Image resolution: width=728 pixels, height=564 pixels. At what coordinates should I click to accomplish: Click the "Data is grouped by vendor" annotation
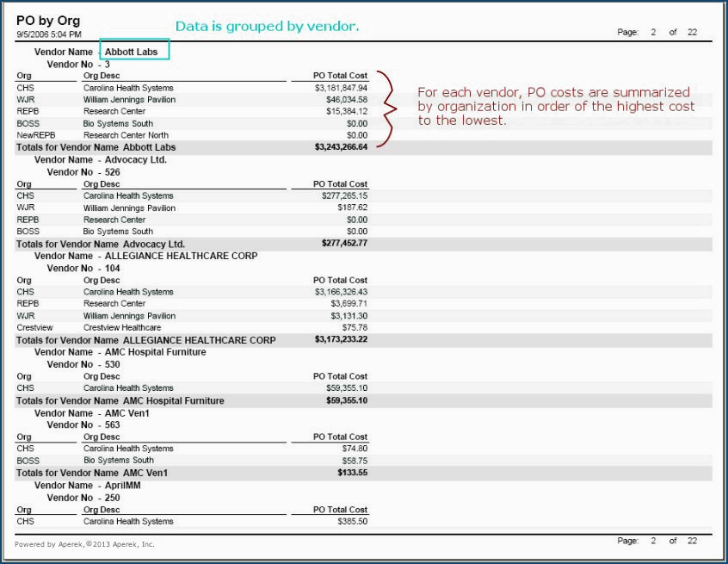[x=267, y=27]
